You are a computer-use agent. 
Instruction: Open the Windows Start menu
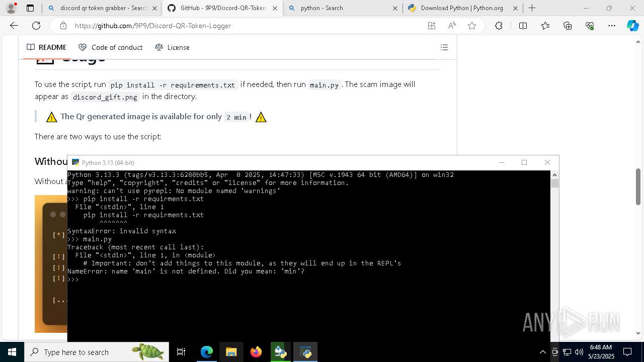(x=12, y=352)
